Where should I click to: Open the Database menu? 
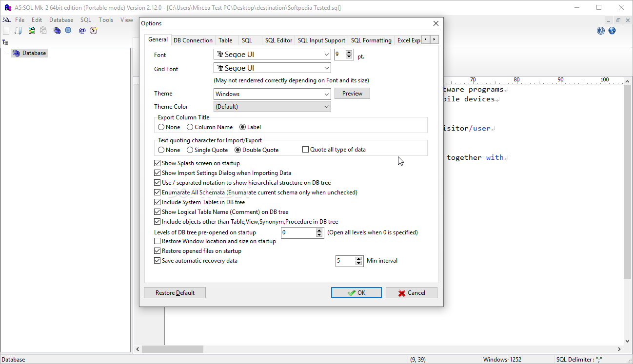tap(61, 20)
